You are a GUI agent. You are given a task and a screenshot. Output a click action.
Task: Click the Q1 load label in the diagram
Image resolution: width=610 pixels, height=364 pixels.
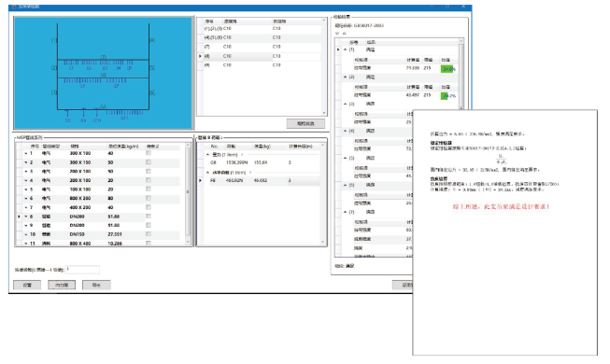[71, 68]
